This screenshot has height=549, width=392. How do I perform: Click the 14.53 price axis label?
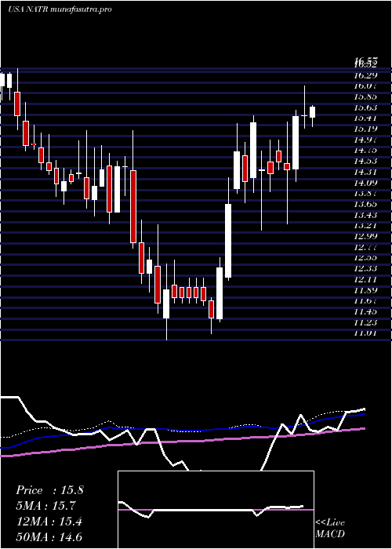click(365, 161)
